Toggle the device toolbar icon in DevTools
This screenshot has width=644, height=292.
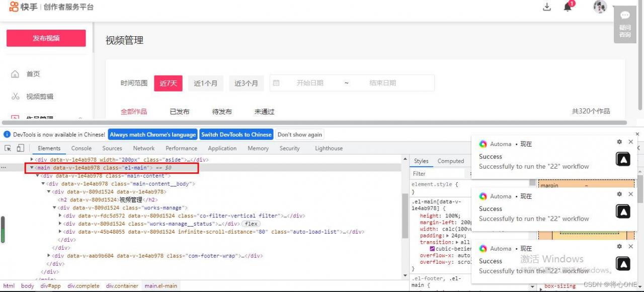click(20, 148)
